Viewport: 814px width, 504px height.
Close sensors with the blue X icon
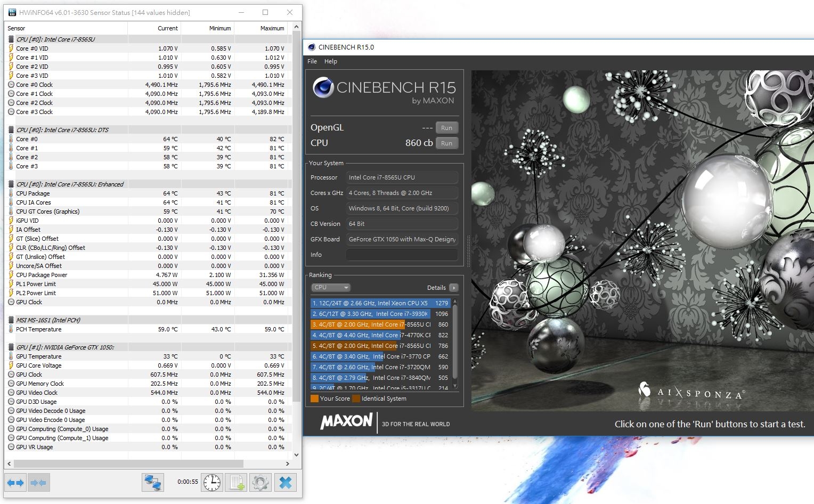click(286, 483)
